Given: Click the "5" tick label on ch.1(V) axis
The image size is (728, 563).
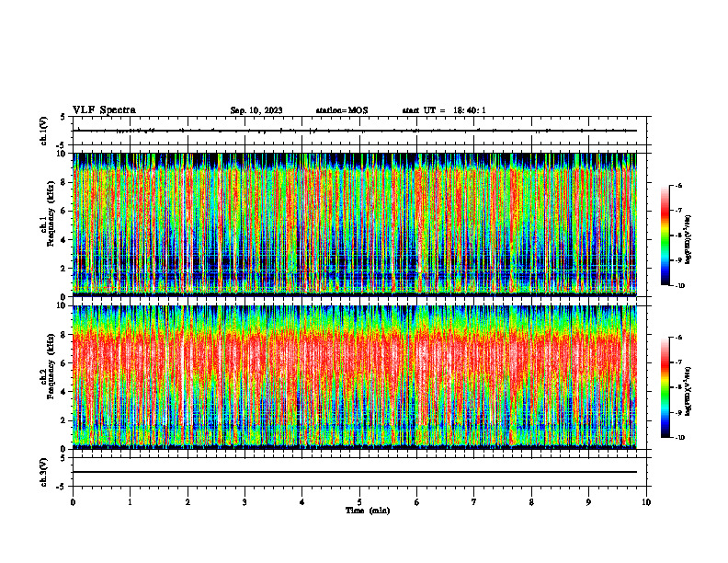Looking at the screenshot, I should click(x=64, y=117).
